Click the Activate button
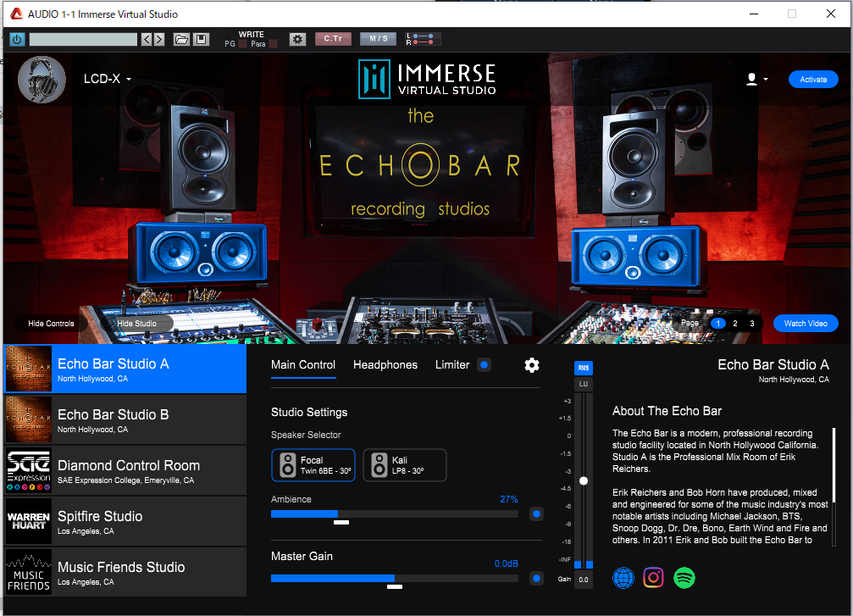 click(813, 80)
